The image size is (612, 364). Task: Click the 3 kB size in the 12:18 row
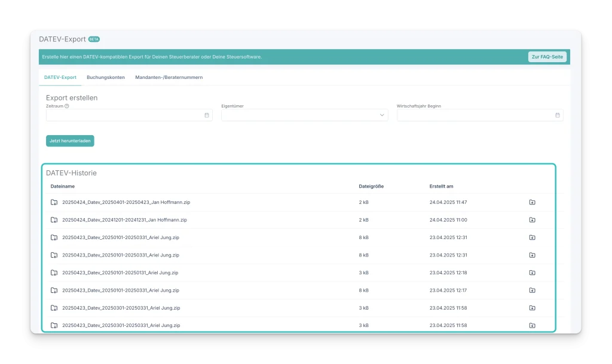coord(363,273)
